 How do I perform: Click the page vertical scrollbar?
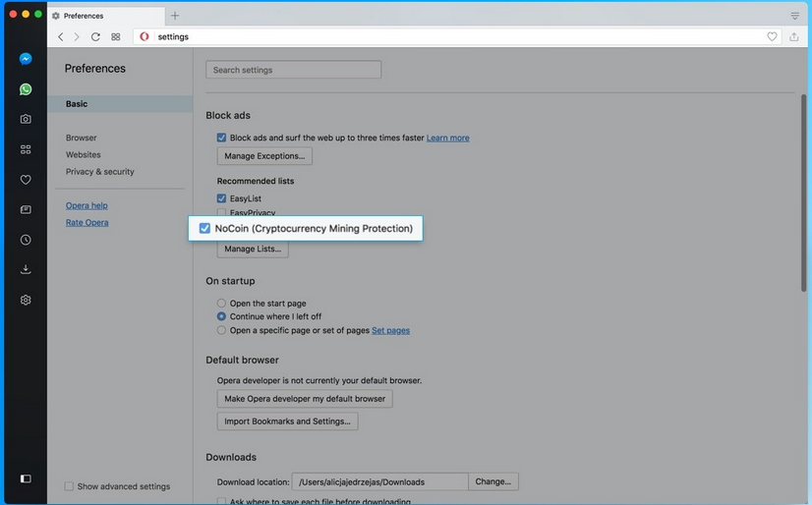point(804,193)
